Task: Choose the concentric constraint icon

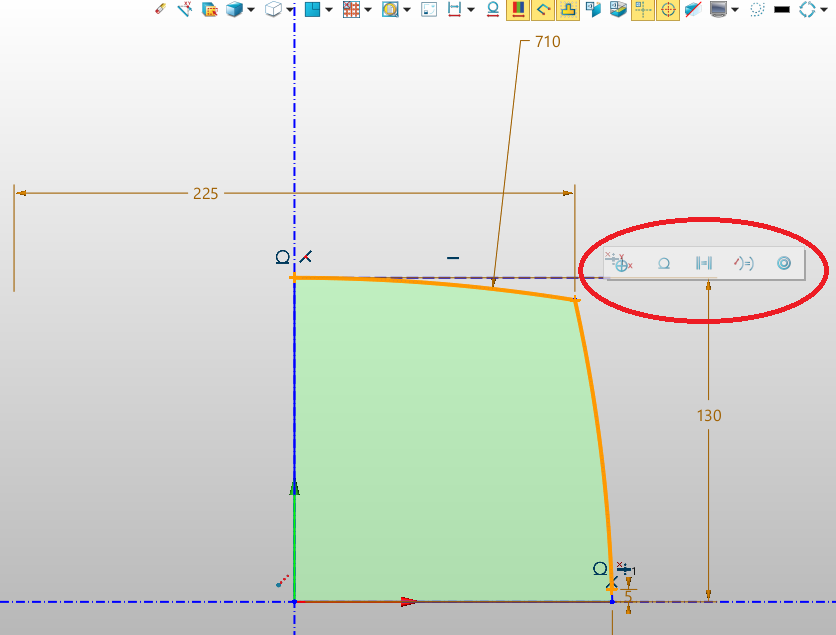Action: click(x=784, y=263)
